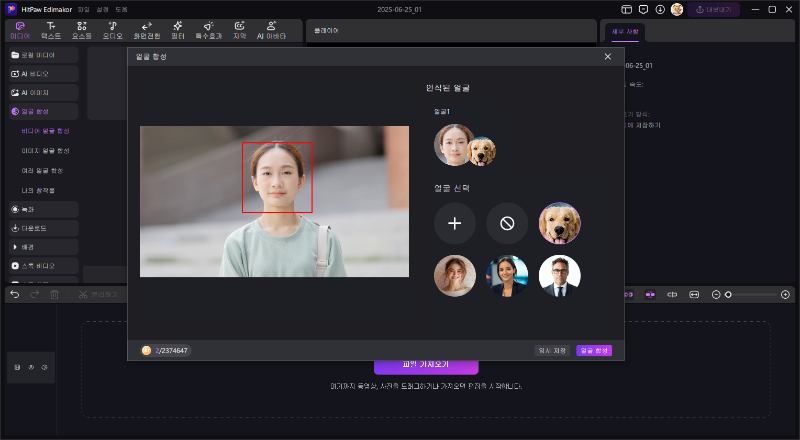Click the purple import file button in the timeline
The image size is (800, 440).
(426, 366)
